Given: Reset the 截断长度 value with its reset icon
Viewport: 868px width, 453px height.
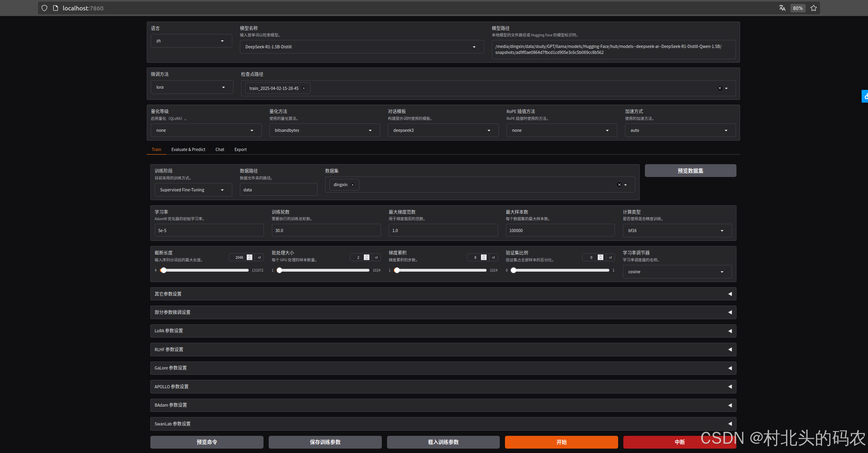Looking at the screenshot, I should point(259,257).
